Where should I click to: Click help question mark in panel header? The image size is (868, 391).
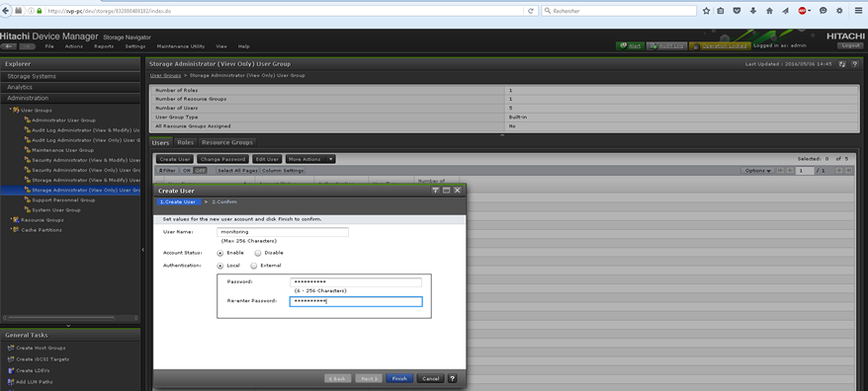[855, 64]
